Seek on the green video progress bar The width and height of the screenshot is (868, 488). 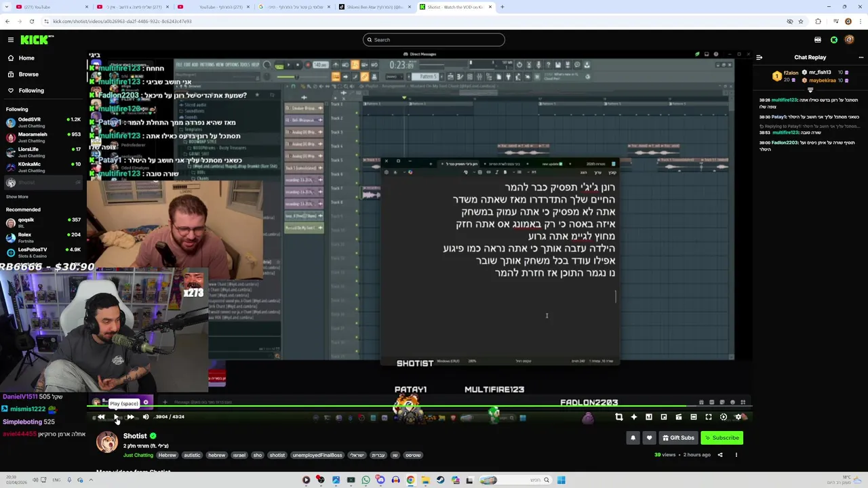coord(419,407)
